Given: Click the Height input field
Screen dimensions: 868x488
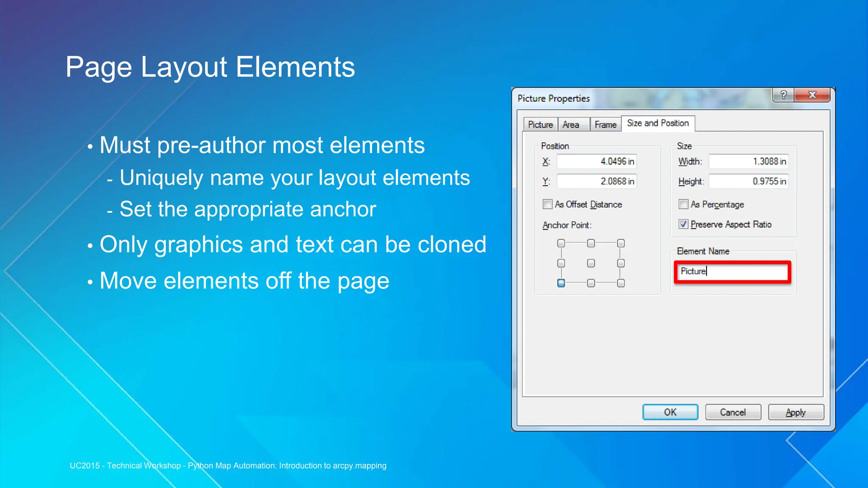Looking at the screenshot, I should (748, 181).
